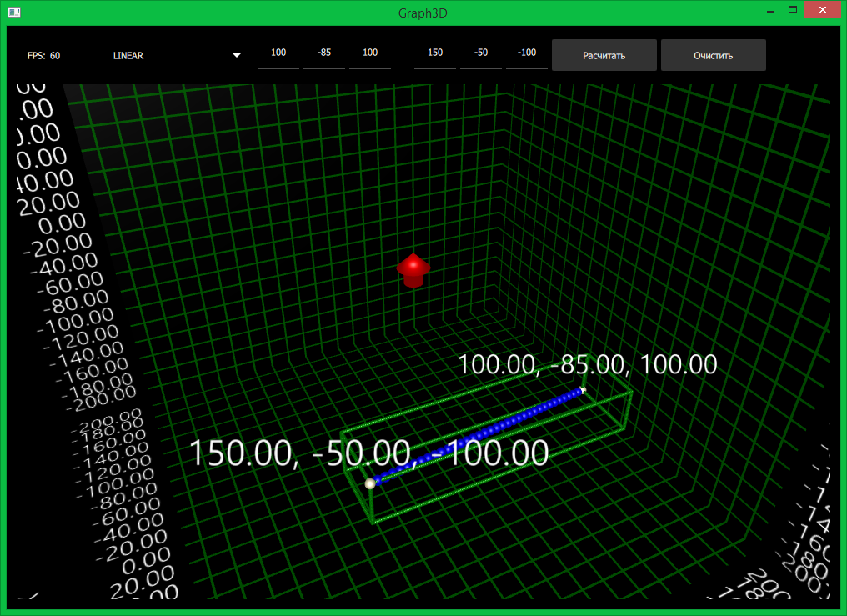Click the Очистить button

[x=713, y=55]
